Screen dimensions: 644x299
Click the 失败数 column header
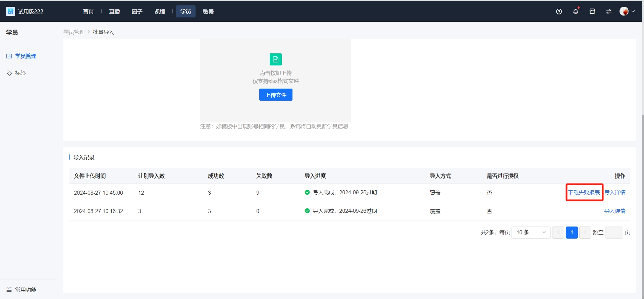point(264,176)
